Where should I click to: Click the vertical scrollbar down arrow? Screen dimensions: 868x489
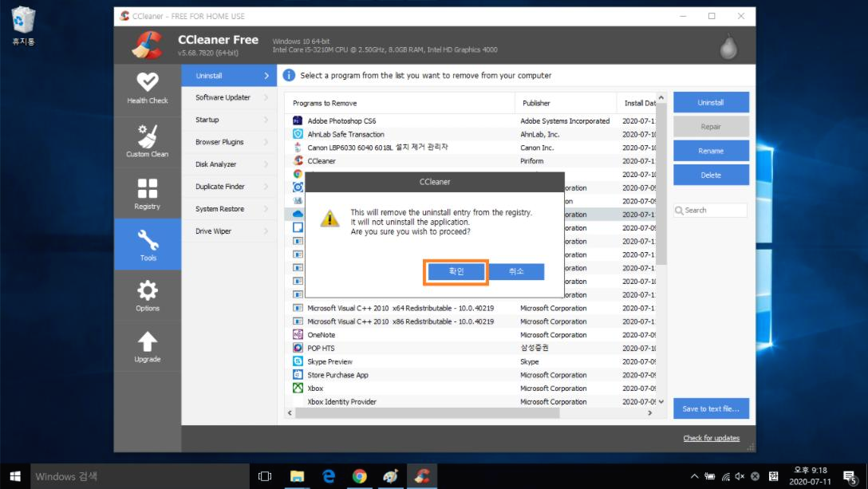click(661, 401)
